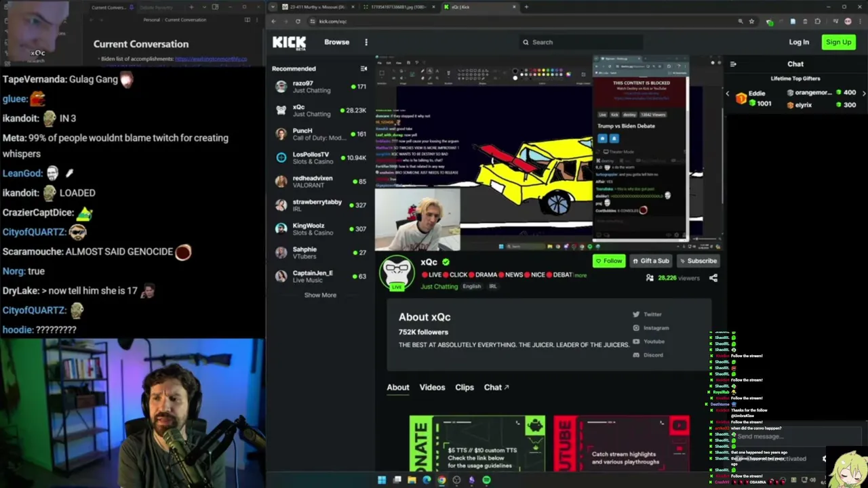This screenshot has width=868, height=488.
Task: Add a new tab in the notes app
Action: [x=191, y=7]
